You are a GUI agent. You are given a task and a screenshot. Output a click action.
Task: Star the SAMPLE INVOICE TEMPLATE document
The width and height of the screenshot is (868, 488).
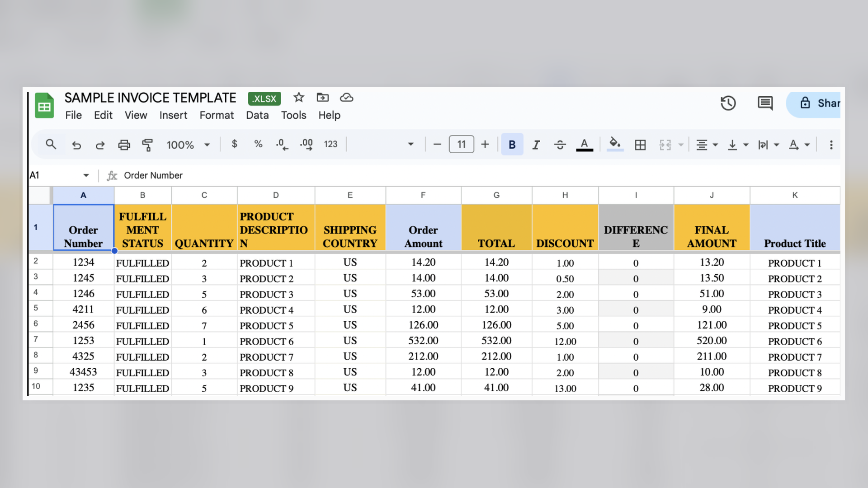298,98
